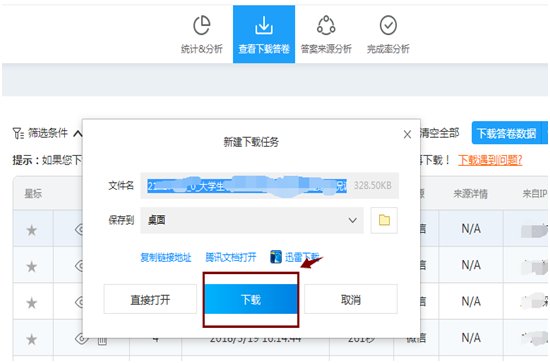The image size is (550, 363).
Task: Click the filter funnel icon beside 筛选条件
Action: point(18,133)
